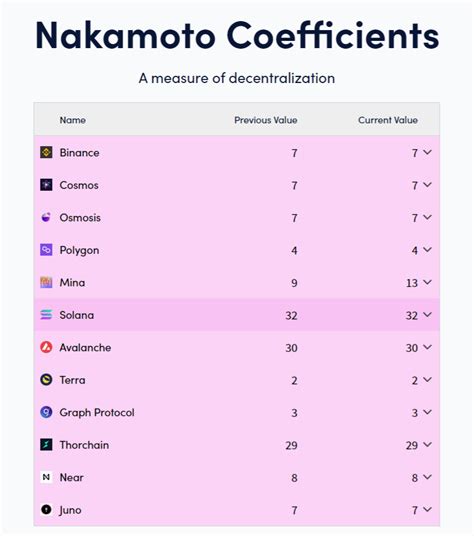Click the Thorchain logo icon
The image size is (474, 536).
[46, 445]
